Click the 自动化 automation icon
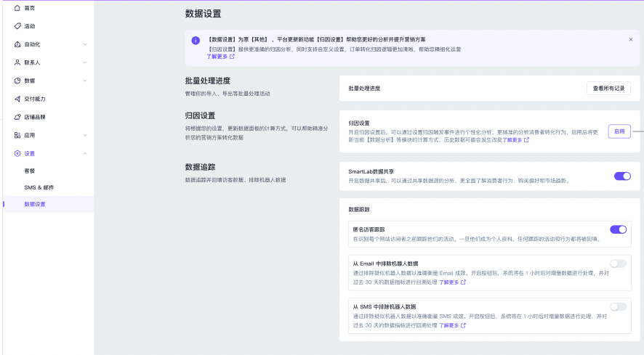644x355 pixels. pyautogui.click(x=18, y=44)
